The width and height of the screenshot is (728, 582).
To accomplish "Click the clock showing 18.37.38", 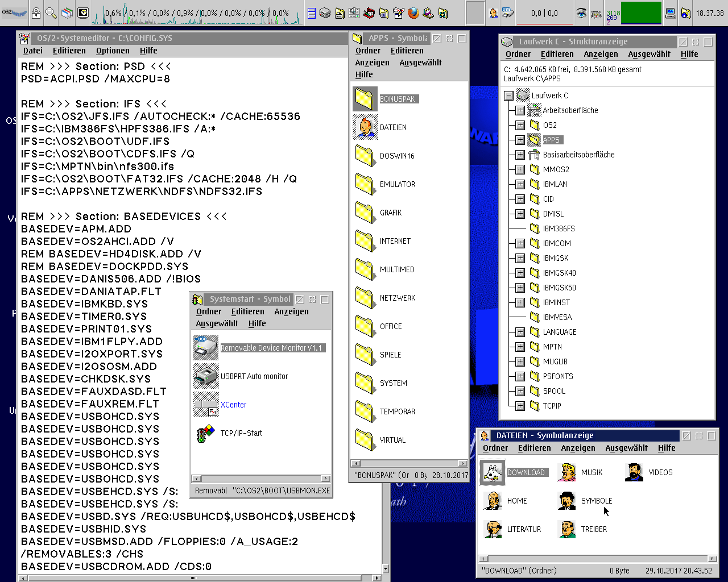I will tap(710, 13).
